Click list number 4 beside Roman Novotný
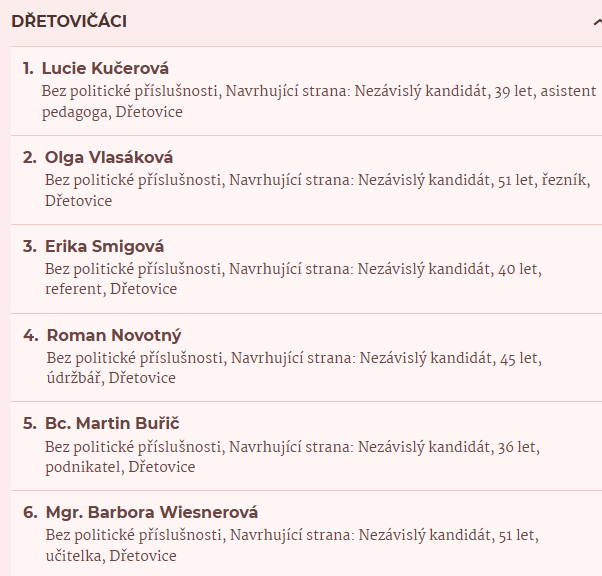 (31, 335)
